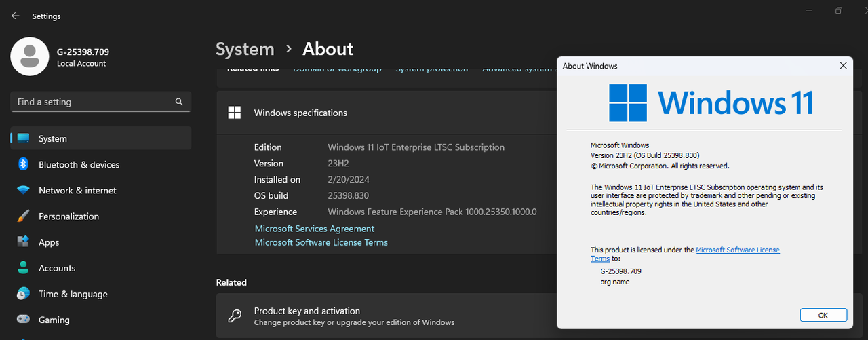
Task: Open Microsoft Software License Terms link in dialog
Action: click(738, 250)
